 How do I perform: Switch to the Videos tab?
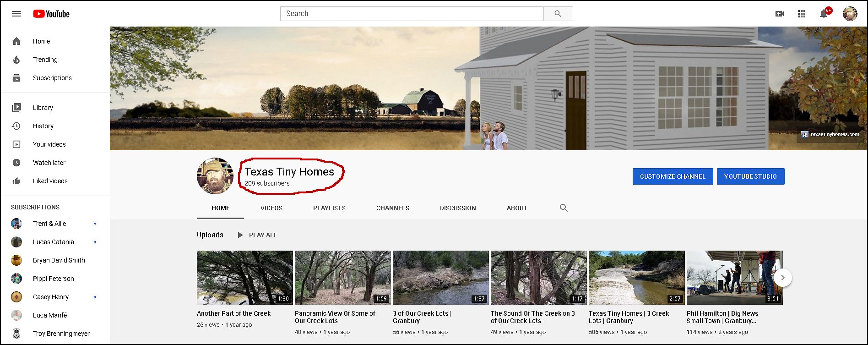coord(271,208)
